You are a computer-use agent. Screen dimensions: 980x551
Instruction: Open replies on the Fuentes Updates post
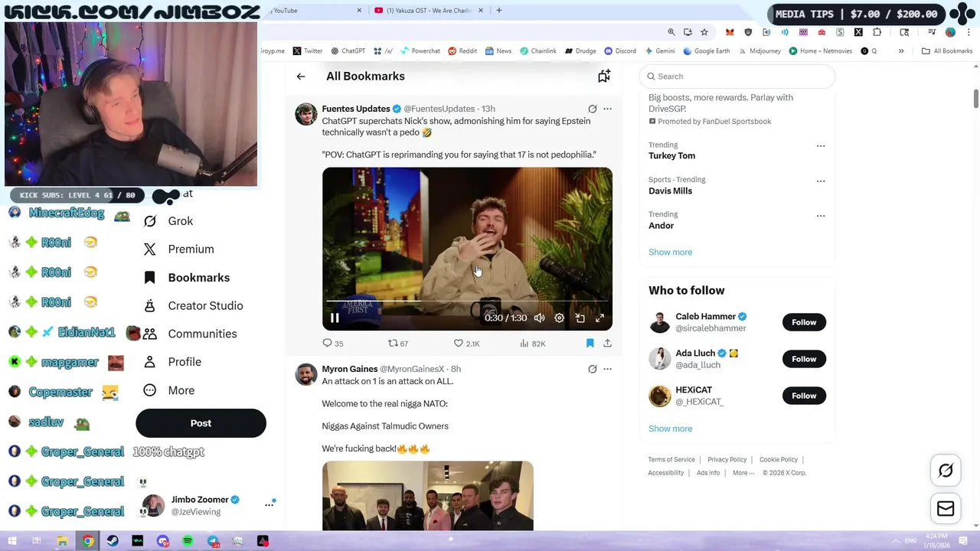pos(333,344)
